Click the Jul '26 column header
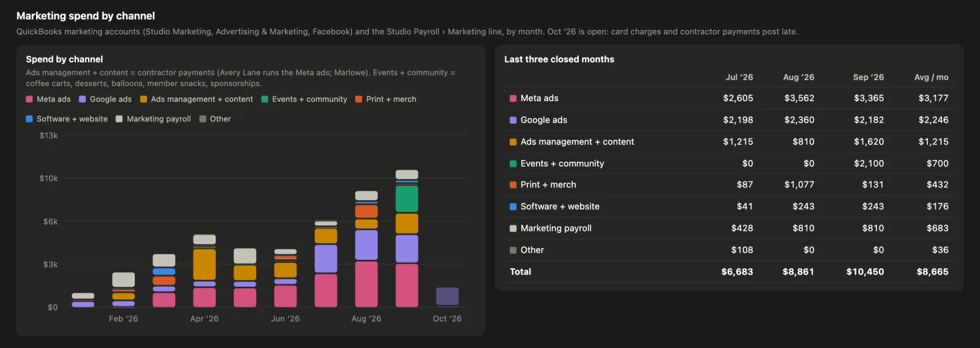Viewport: 980px width, 348px height. click(739, 77)
